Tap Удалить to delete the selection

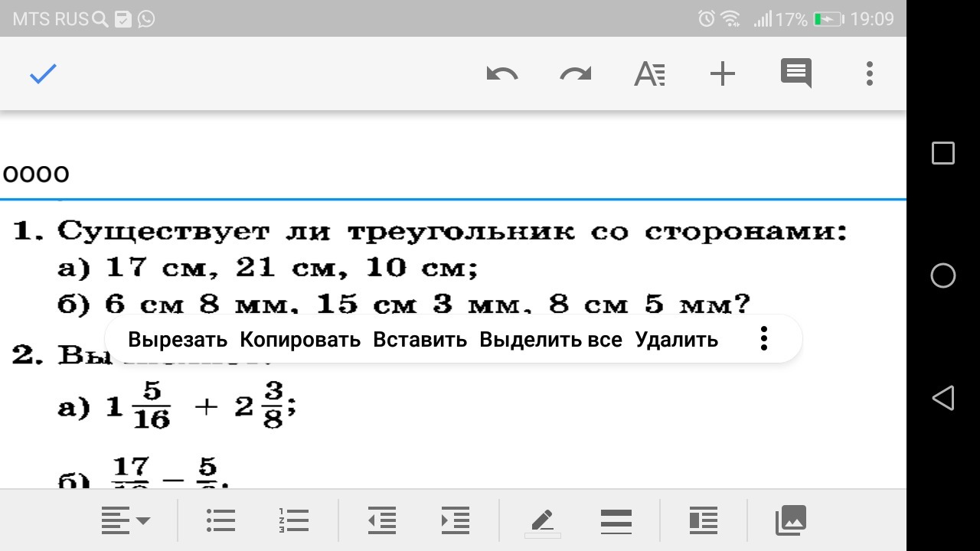[676, 339]
